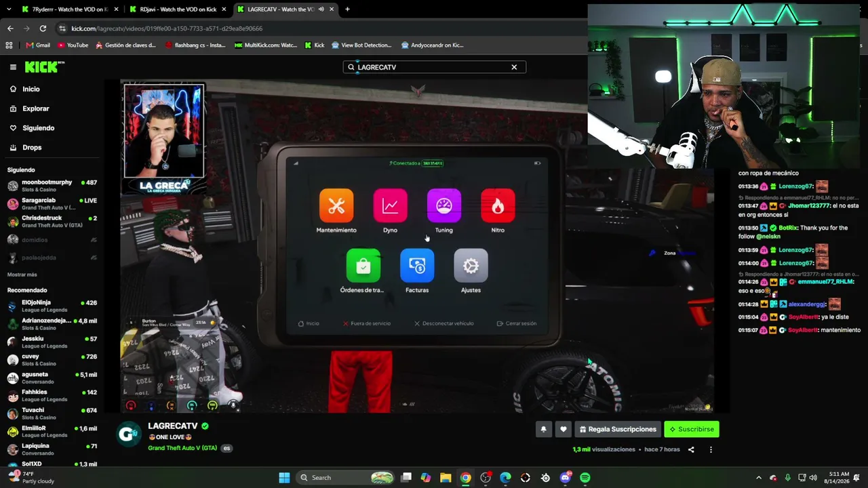The height and width of the screenshot is (488, 868).
Task: Open Drops in the Kick sidebar
Action: pyautogui.click(x=32, y=148)
